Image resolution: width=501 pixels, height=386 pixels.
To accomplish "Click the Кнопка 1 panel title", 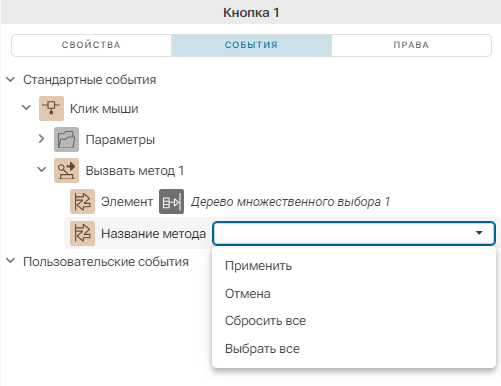I will (251, 13).
